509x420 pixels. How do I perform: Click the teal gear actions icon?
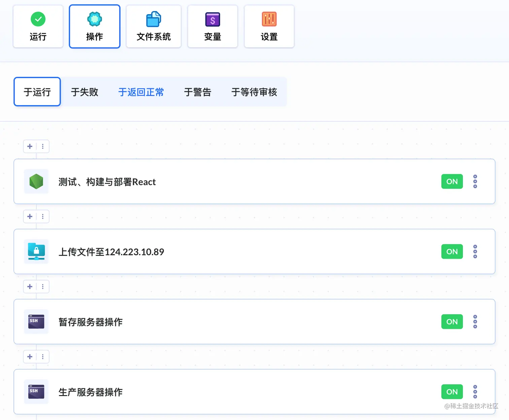(x=95, y=19)
